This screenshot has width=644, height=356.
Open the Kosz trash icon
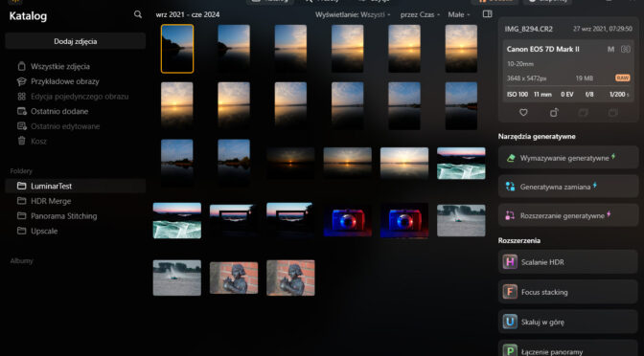pos(21,141)
